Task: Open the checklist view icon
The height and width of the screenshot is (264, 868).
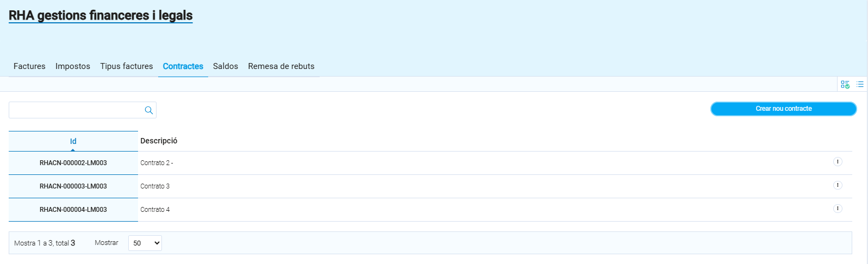Action: pos(845,84)
